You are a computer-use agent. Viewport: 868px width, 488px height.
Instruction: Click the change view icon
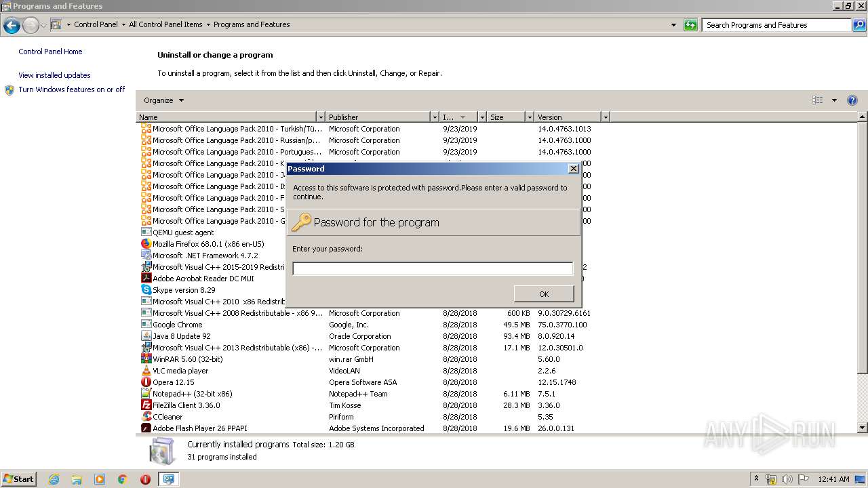point(818,100)
